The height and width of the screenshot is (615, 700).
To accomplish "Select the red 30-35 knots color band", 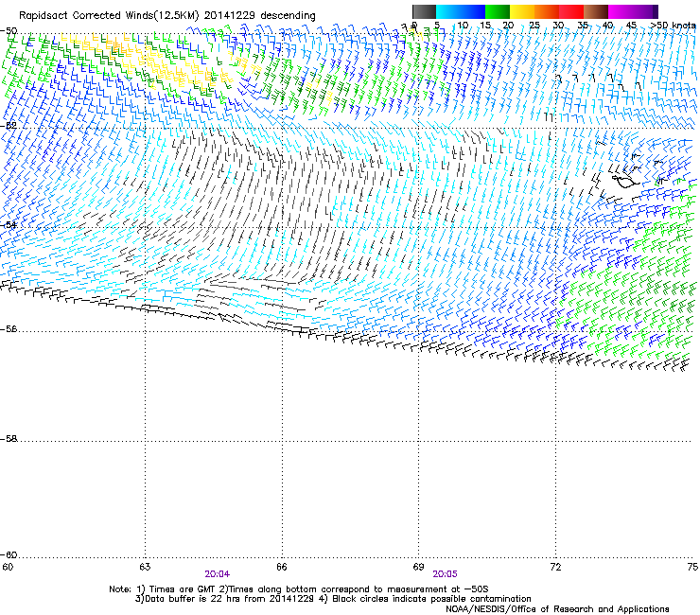I will click(571, 11).
